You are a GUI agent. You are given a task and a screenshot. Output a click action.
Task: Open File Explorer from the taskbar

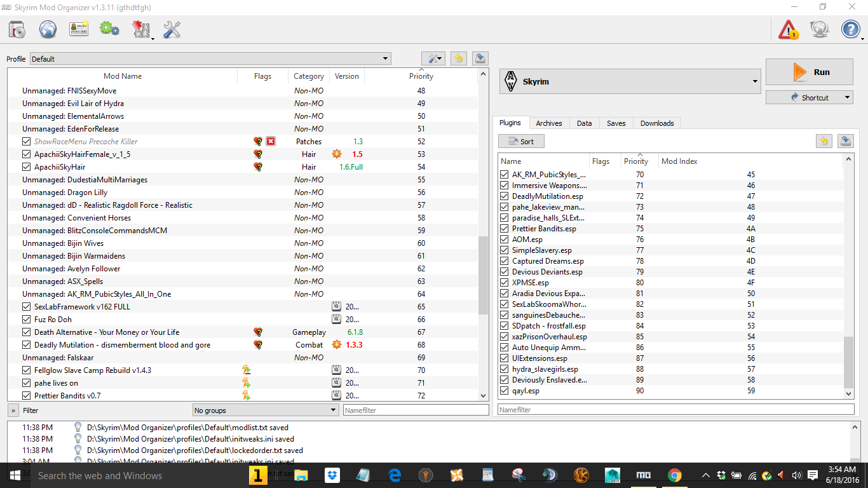pos(301,475)
